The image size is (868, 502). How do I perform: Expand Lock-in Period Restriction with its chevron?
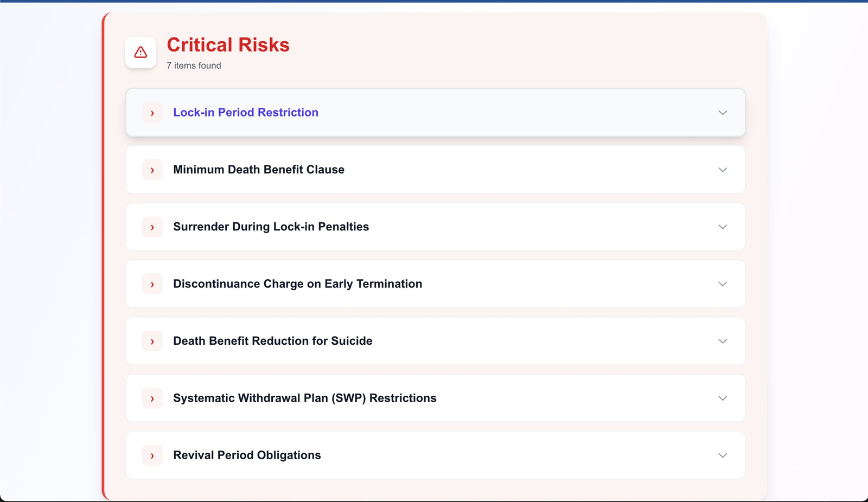(x=723, y=113)
